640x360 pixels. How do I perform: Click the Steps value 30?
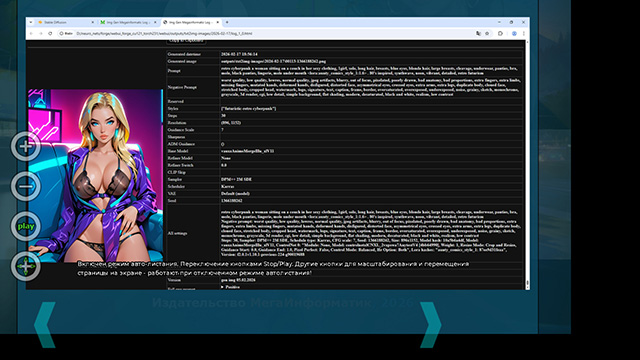[223, 116]
